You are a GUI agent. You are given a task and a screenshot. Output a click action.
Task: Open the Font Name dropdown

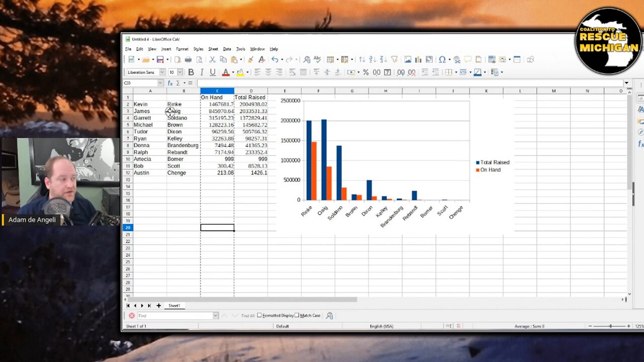click(x=162, y=72)
